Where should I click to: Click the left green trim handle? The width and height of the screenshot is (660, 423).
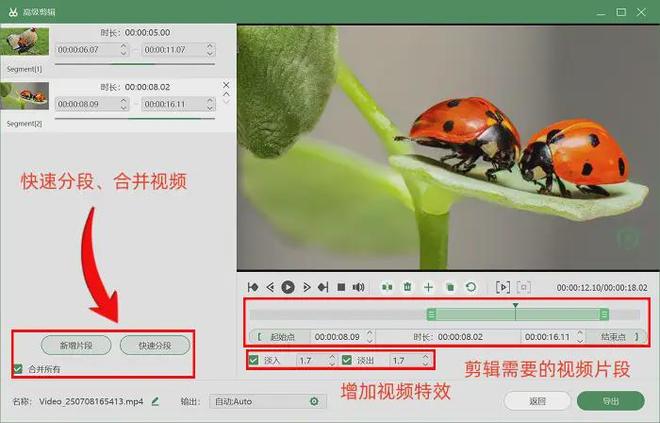coord(431,314)
